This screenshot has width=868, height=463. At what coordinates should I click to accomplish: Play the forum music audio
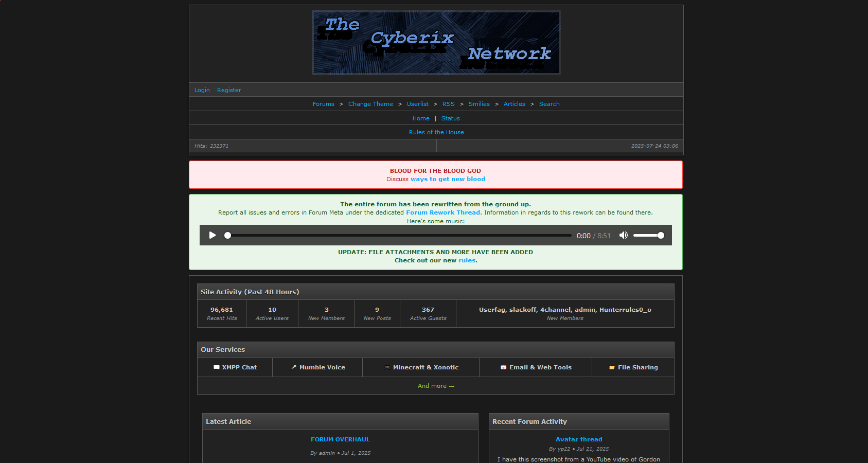[x=212, y=235]
